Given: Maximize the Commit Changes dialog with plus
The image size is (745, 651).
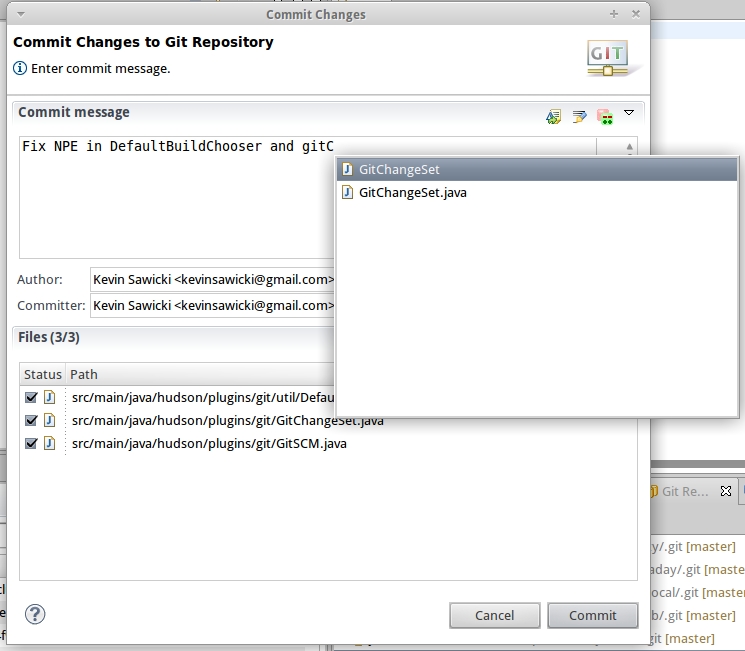Looking at the screenshot, I should [x=614, y=14].
